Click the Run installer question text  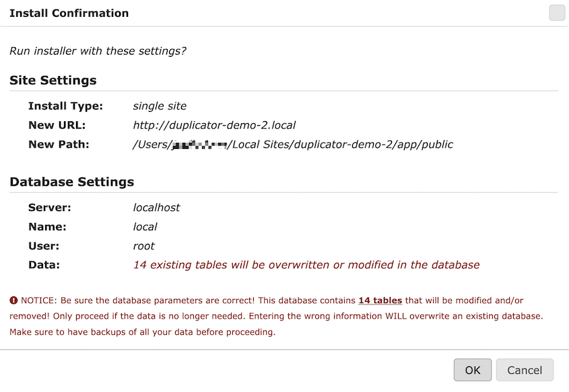(x=98, y=51)
